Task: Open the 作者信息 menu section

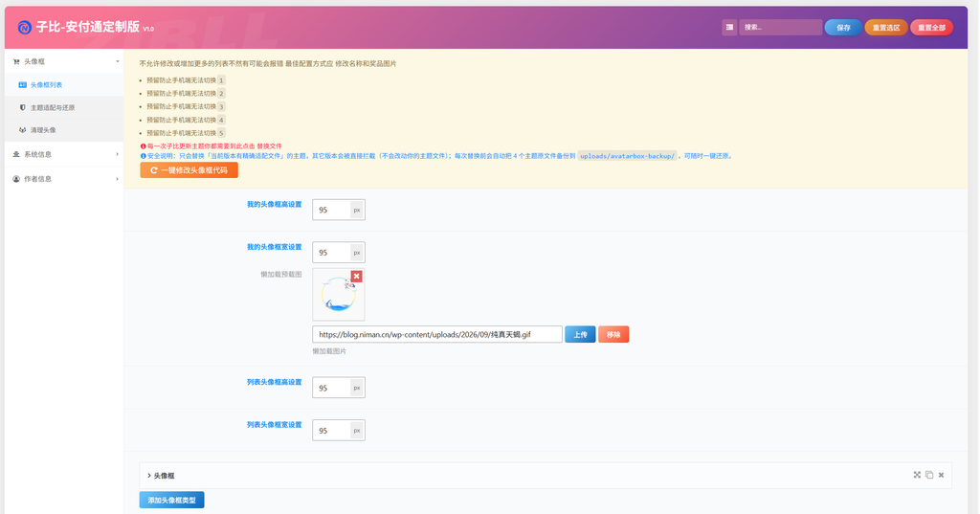Action: pos(64,179)
